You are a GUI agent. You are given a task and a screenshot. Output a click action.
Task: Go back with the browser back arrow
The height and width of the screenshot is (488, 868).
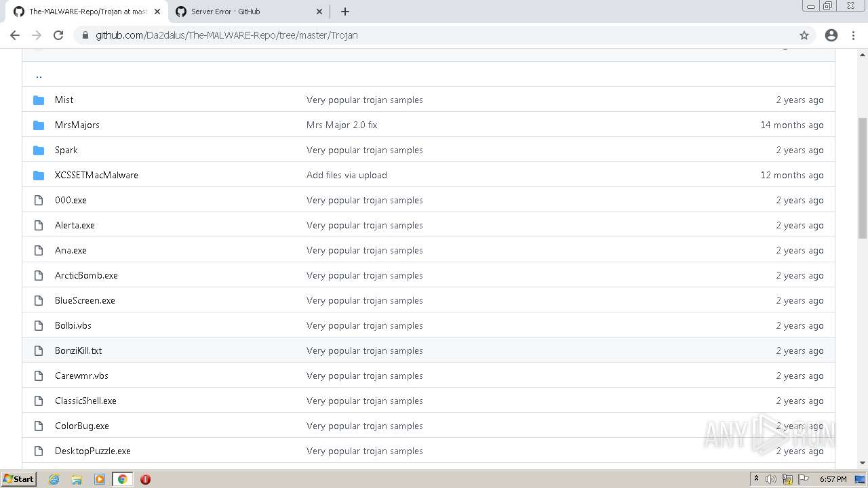(15, 35)
